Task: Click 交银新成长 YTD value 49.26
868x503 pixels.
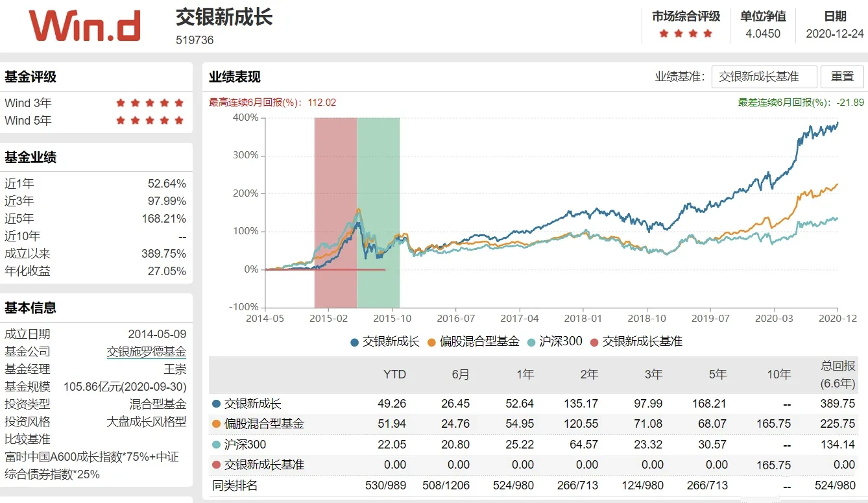Action: click(392, 404)
